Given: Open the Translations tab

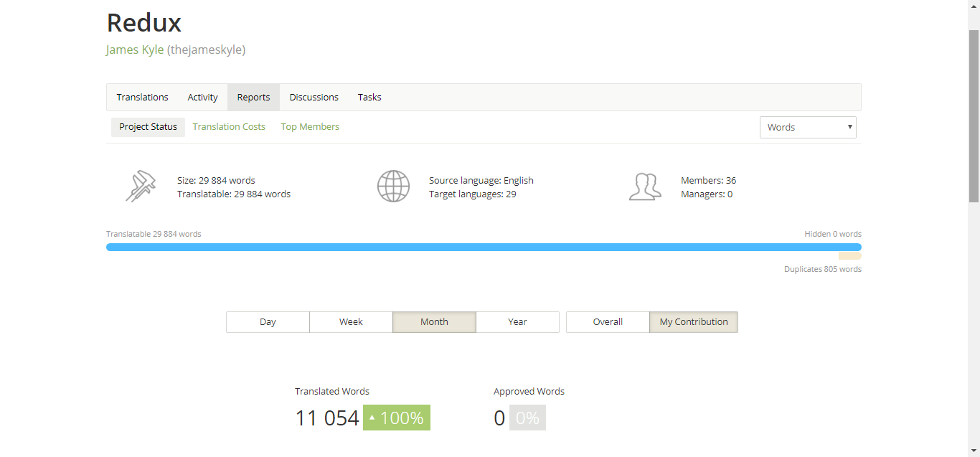Looking at the screenshot, I should (143, 98).
